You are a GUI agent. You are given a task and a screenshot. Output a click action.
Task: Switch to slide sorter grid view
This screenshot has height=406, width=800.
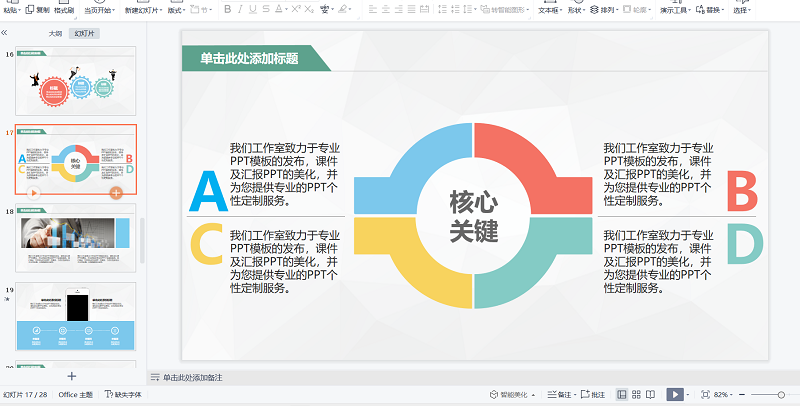point(637,395)
